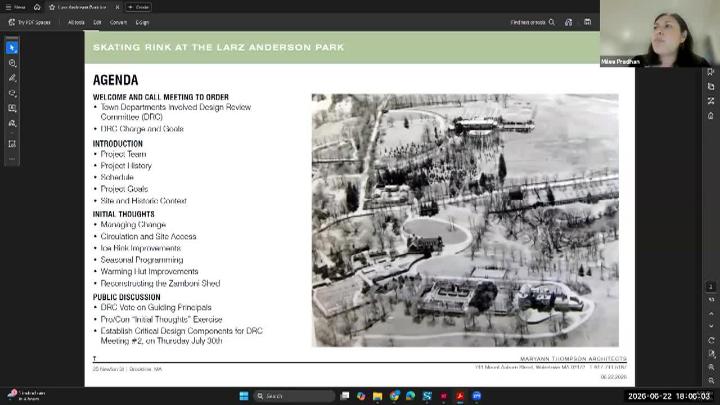Go to the previous page with up chevron
720x405 pixels.
[x=711, y=314]
